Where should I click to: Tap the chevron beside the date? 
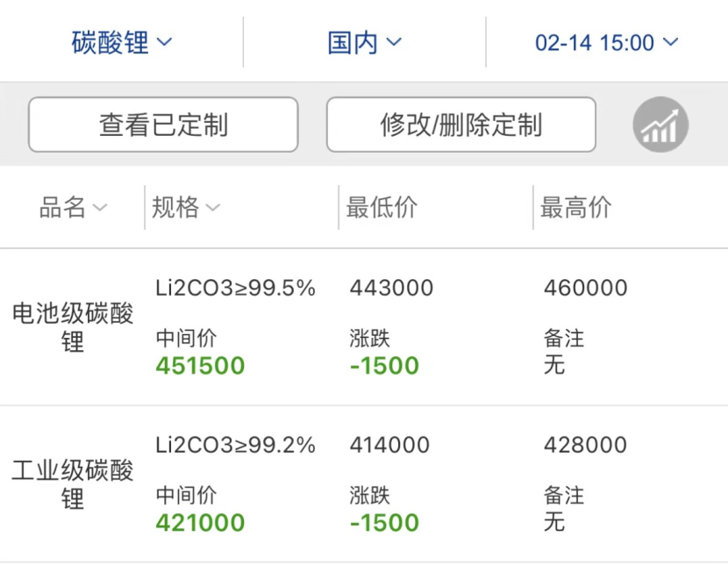coord(670,42)
